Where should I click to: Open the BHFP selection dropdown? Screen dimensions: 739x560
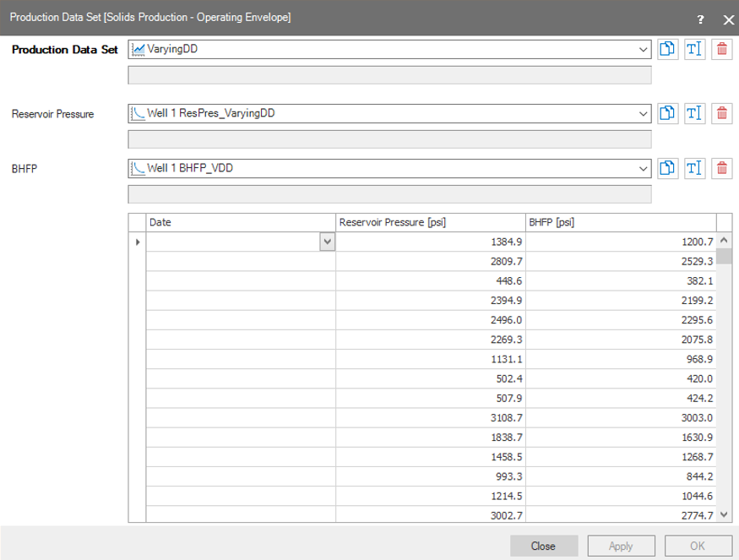click(644, 169)
